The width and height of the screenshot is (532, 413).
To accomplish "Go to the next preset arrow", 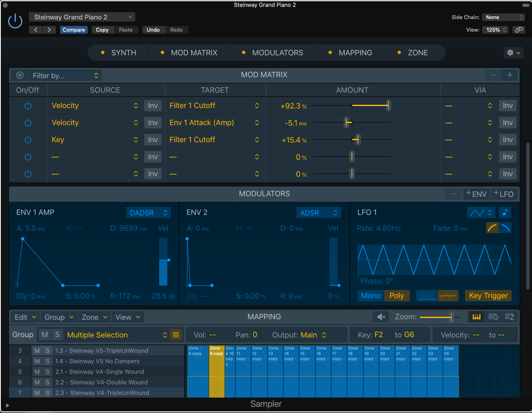I will click(49, 30).
